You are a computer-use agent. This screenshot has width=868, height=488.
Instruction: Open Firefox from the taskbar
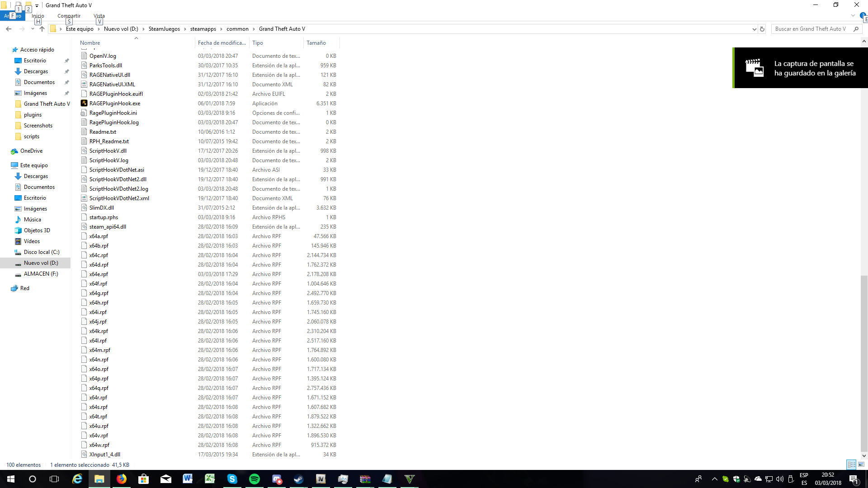[122, 479]
